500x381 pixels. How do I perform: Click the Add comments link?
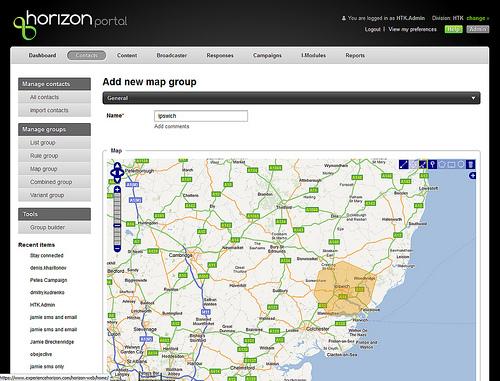172,126
